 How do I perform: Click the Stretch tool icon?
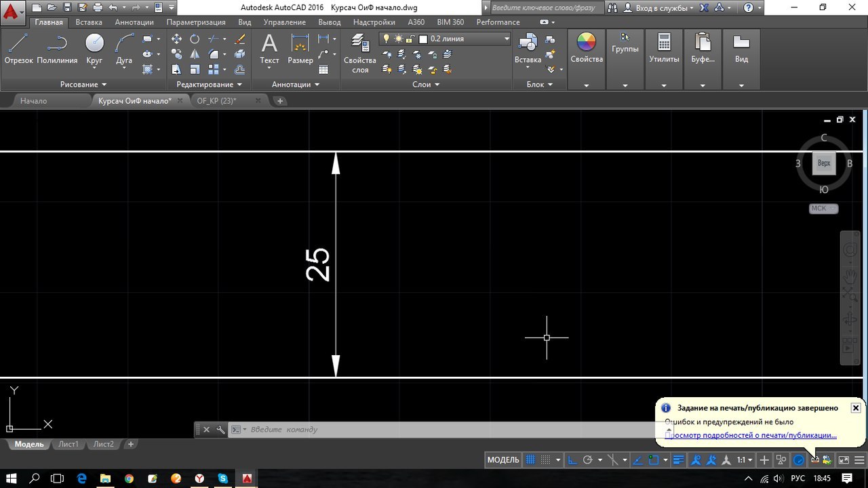176,69
